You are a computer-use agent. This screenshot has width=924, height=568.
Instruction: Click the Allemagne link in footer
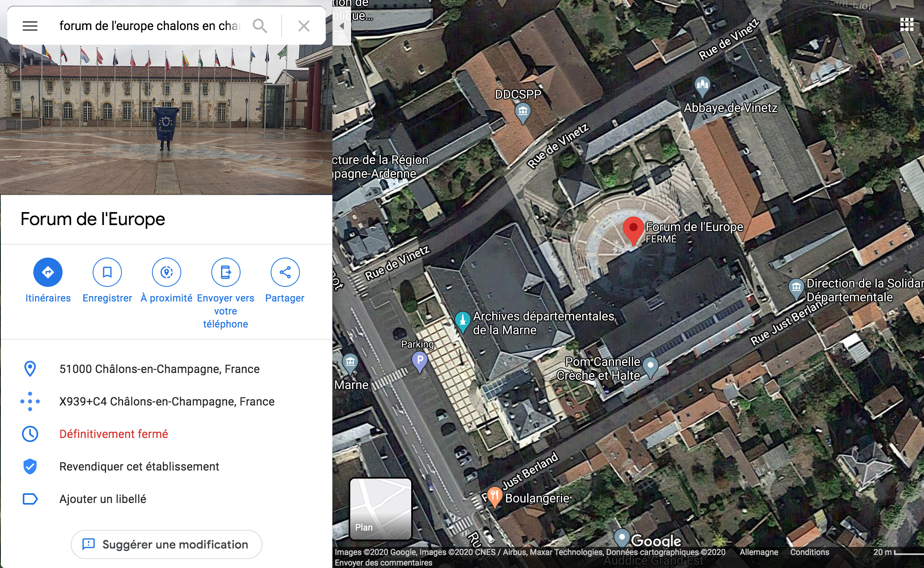point(759,552)
